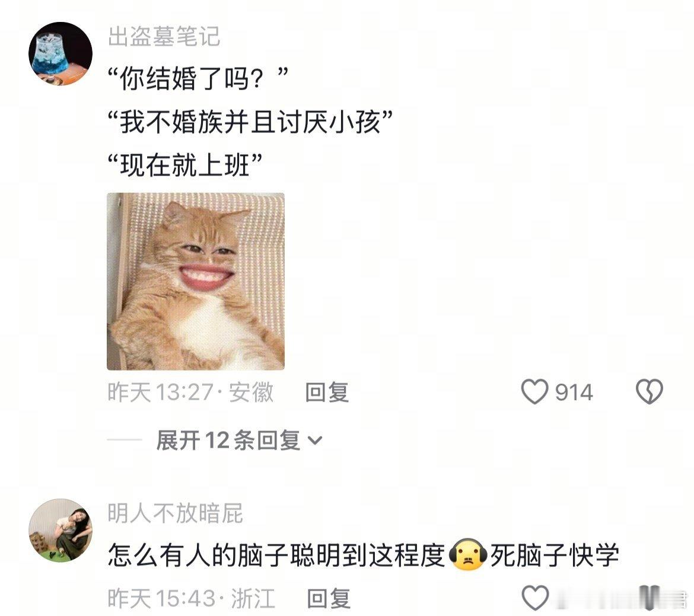Select the text 怎么有人的脑子聪明到这程度
The height and width of the screenshot is (616, 694).
click(276, 555)
